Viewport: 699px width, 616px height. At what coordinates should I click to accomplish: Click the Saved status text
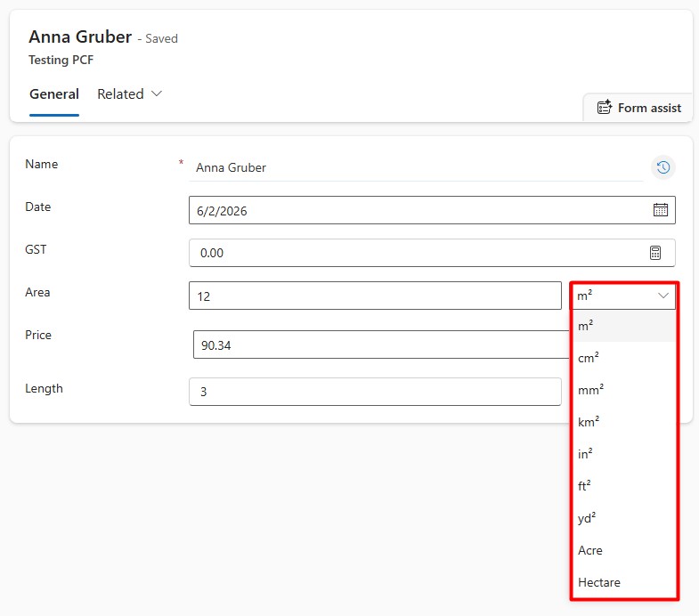click(161, 39)
